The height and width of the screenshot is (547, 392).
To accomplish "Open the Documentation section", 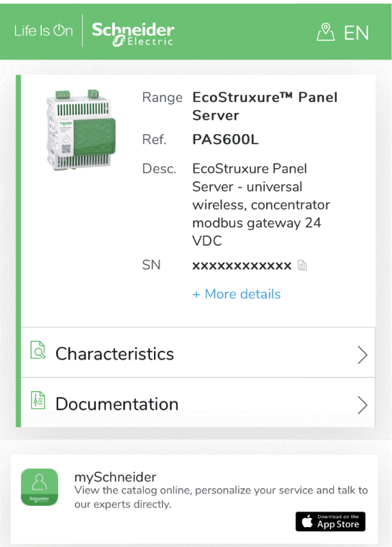I will pyautogui.click(x=198, y=403).
